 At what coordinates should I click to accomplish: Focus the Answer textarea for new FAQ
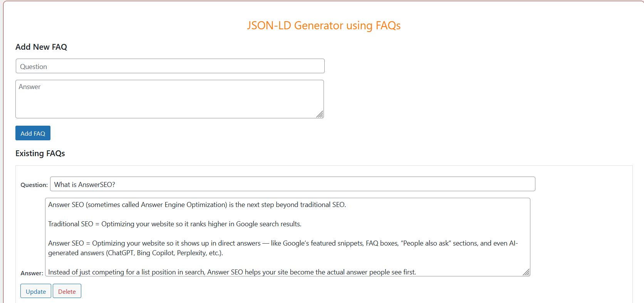(x=169, y=98)
